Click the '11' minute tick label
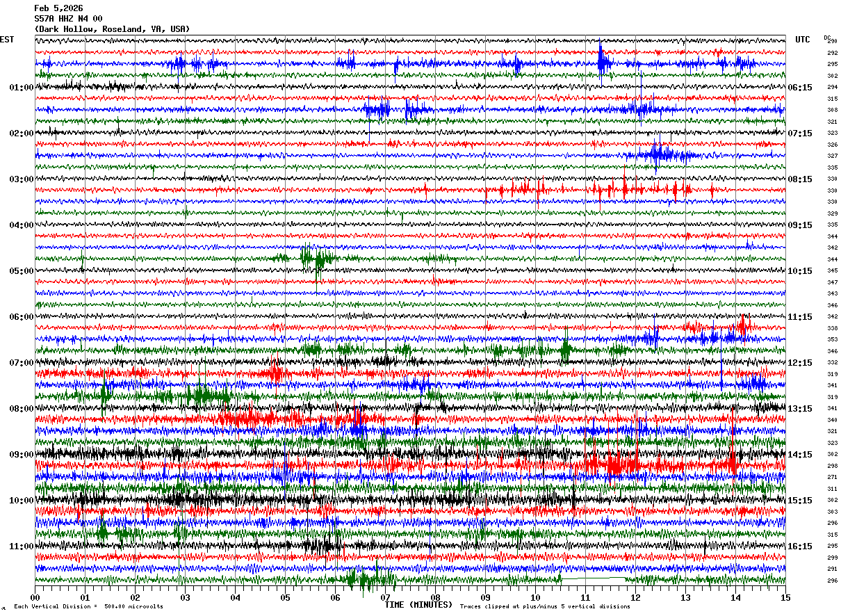 pos(585,597)
